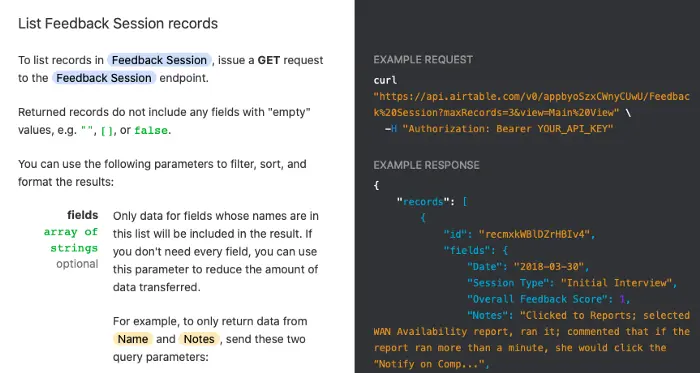
Task: Click the 'Only data for fields whose names' description
Action: coord(216,251)
